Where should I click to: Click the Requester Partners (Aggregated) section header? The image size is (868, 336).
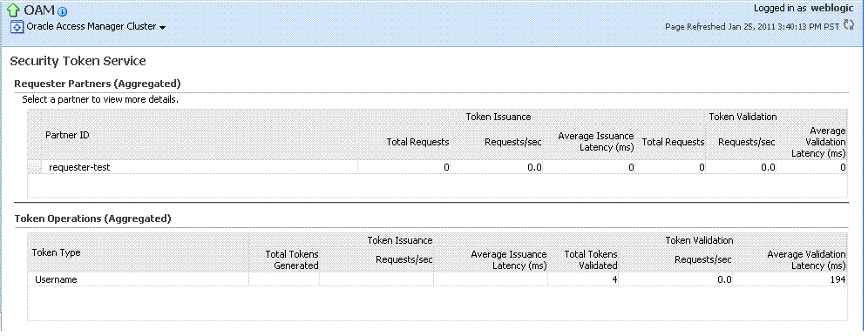click(x=98, y=84)
